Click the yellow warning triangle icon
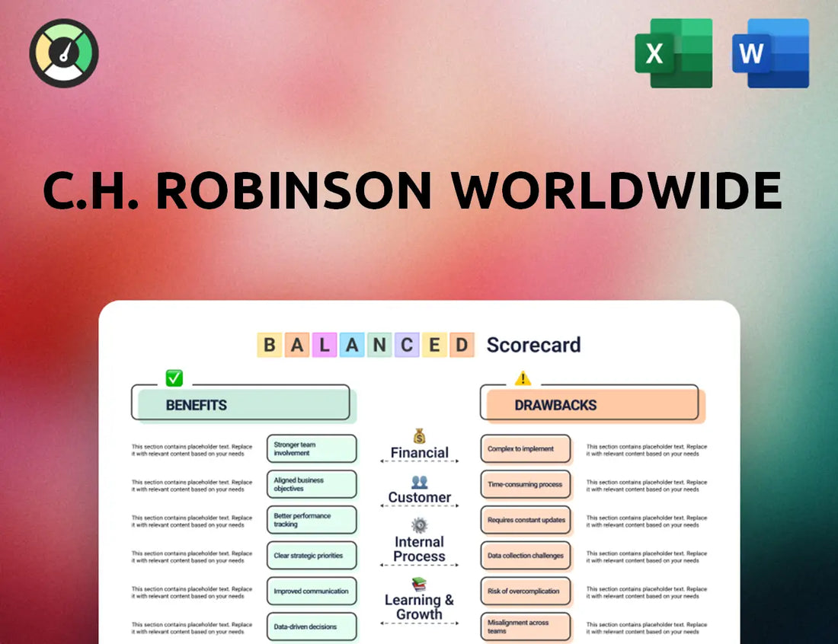 click(x=523, y=378)
